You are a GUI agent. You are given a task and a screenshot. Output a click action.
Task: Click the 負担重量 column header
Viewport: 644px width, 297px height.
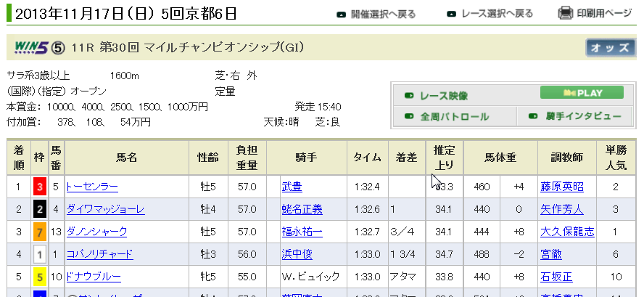(247, 158)
